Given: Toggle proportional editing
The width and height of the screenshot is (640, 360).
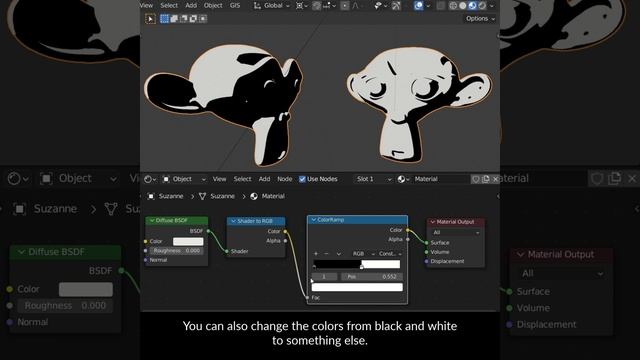Looking at the screenshot, I should pos(345,6).
